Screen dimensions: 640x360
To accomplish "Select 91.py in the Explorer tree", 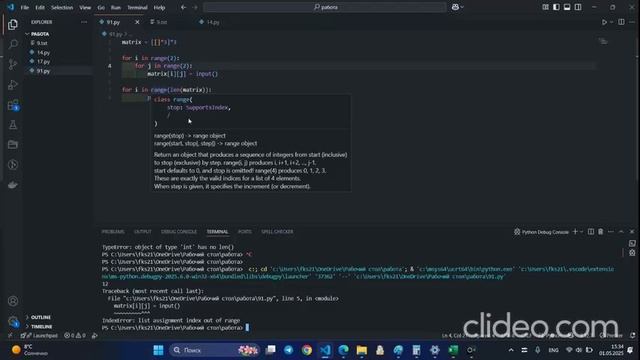I will click(43, 71).
